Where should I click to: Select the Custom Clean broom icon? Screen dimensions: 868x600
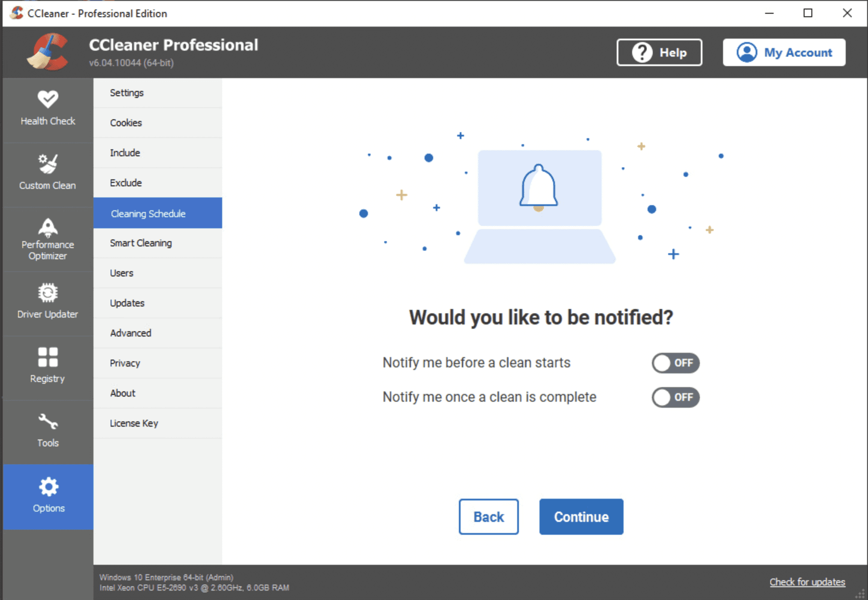point(48,164)
